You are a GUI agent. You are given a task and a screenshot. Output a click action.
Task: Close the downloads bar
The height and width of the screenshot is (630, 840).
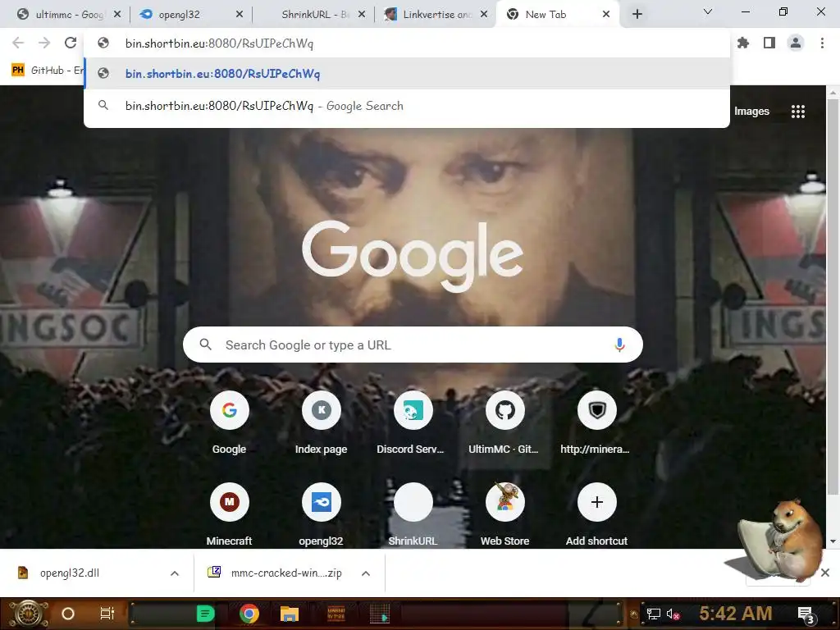pyautogui.click(x=825, y=573)
